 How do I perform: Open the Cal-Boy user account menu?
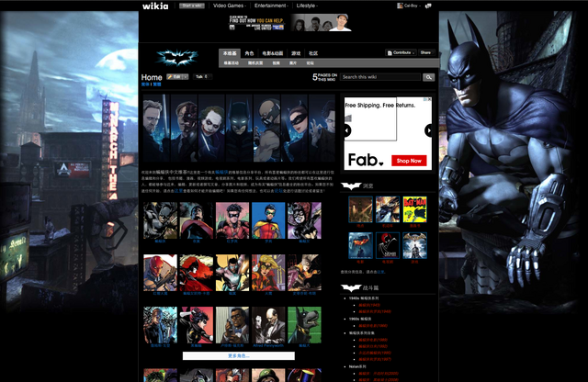click(409, 6)
